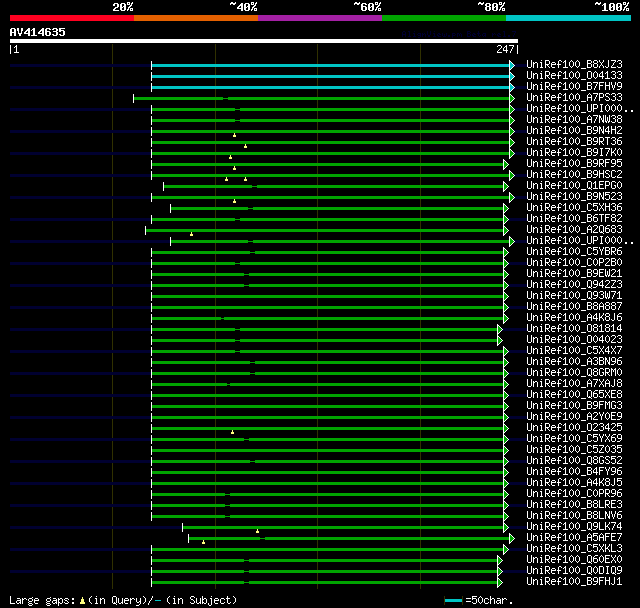This screenshot has height=608, width=640.
Task: Select the UniRef100_C0P2B0 label
Action: [574, 263]
